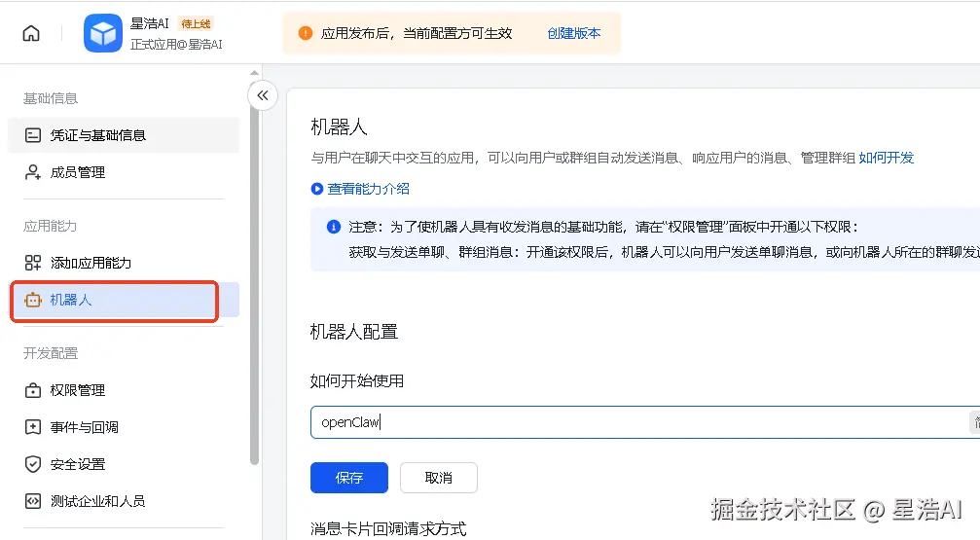
Task: Open 查看能力介绍 link
Action: click(x=368, y=189)
